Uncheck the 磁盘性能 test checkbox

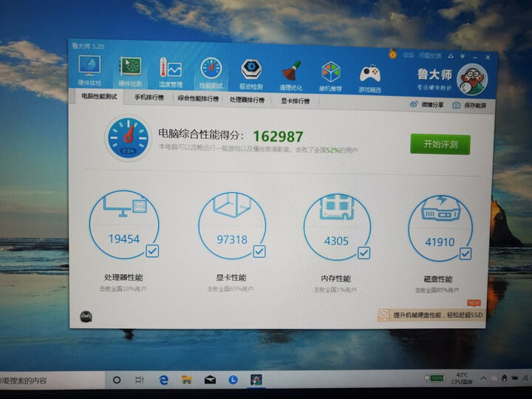pyautogui.click(x=465, y=253)
